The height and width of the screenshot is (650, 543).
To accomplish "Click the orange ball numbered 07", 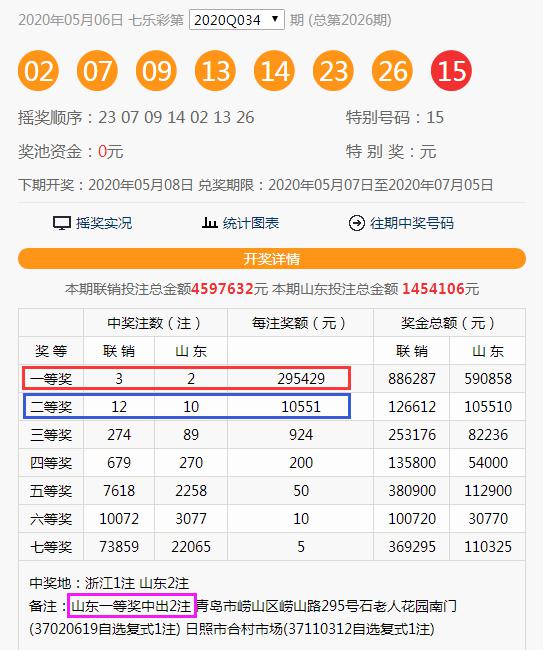I will click(97, 70).
